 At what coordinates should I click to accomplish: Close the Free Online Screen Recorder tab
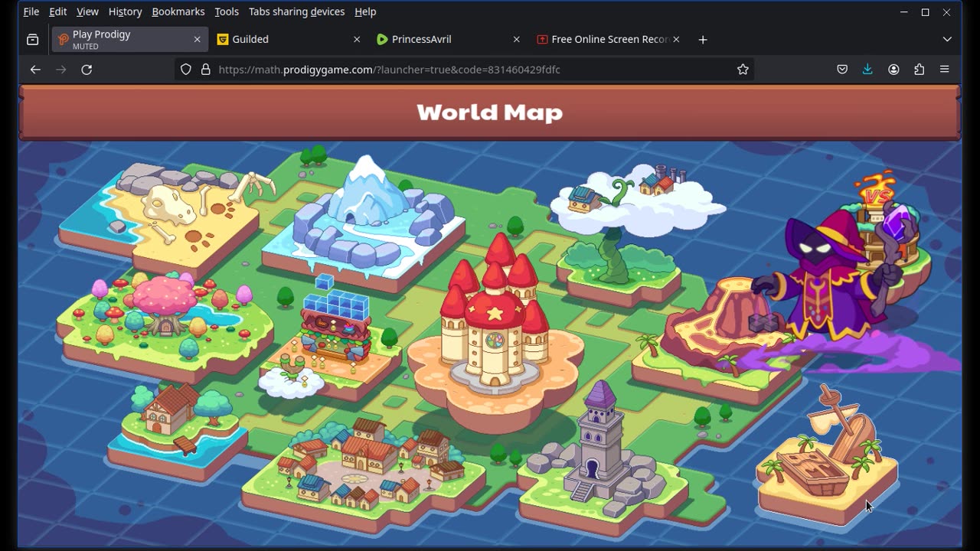[676, 39]
